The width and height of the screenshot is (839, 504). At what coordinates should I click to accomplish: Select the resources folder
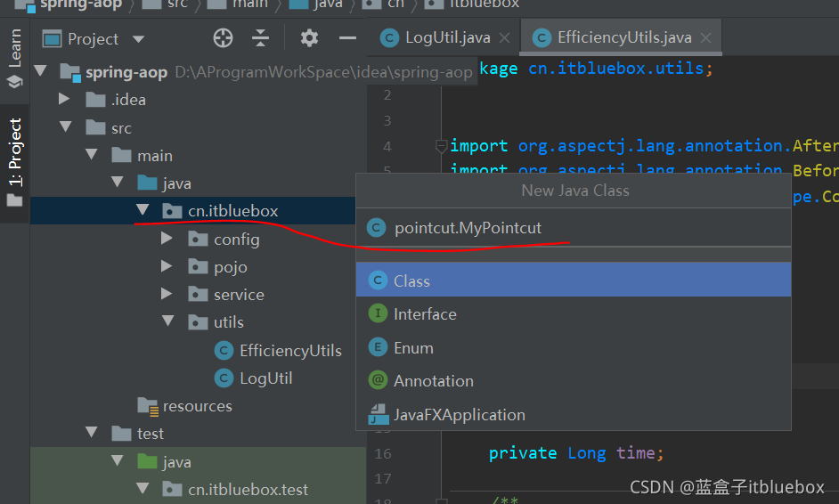point(198,406)
